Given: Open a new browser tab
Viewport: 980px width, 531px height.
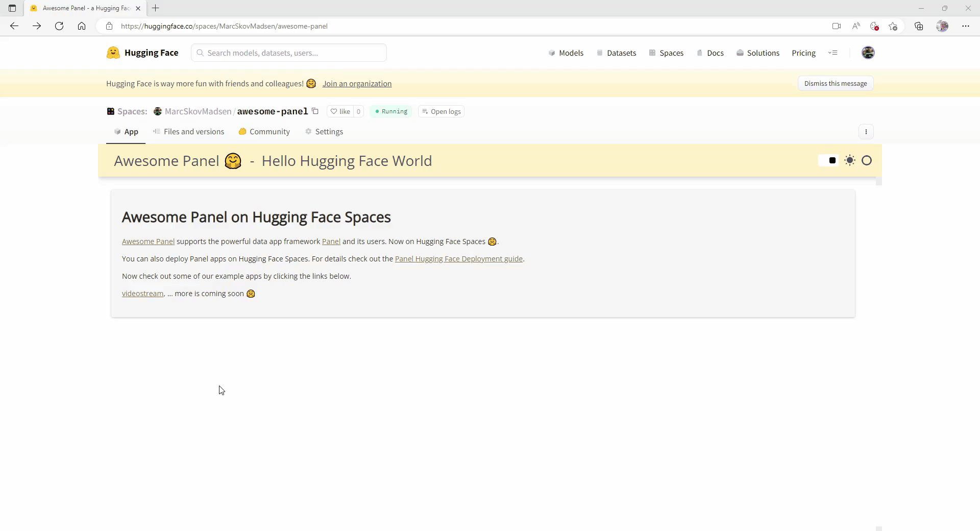Looking at the screenshot, I should pos(156,8).
